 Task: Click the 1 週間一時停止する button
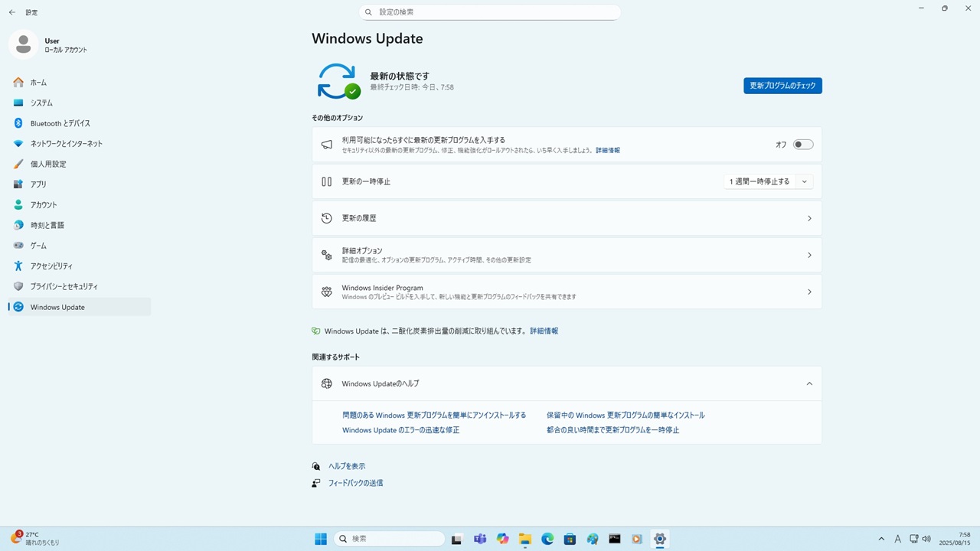759,181
